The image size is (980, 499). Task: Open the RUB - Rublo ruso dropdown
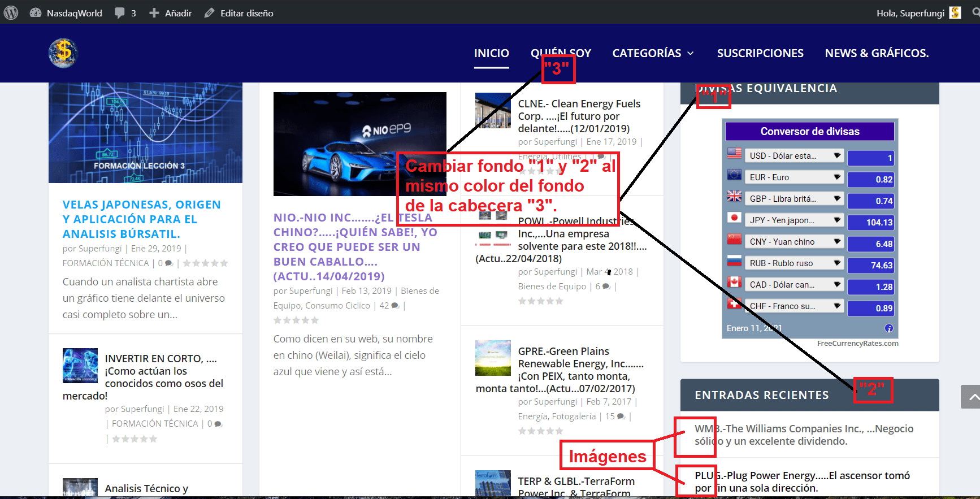[795, 263]
